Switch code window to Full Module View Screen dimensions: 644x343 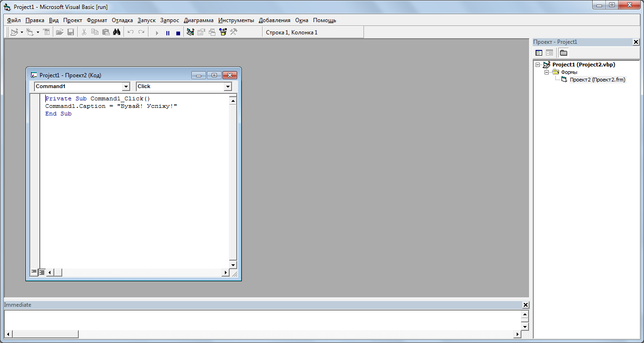pos(41,272)
